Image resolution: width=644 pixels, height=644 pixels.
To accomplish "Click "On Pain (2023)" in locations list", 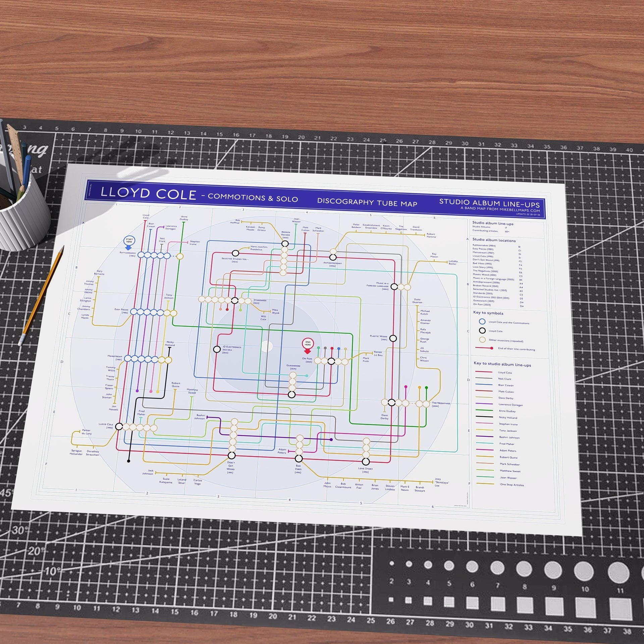I will pyautogui.click(x=482, y=305).
